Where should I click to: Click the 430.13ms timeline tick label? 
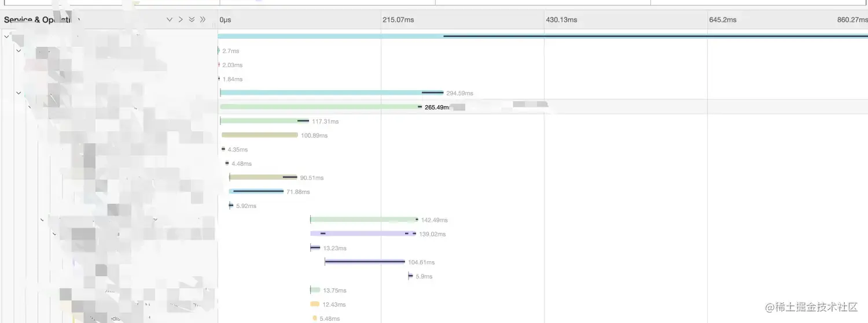(561, 20)
